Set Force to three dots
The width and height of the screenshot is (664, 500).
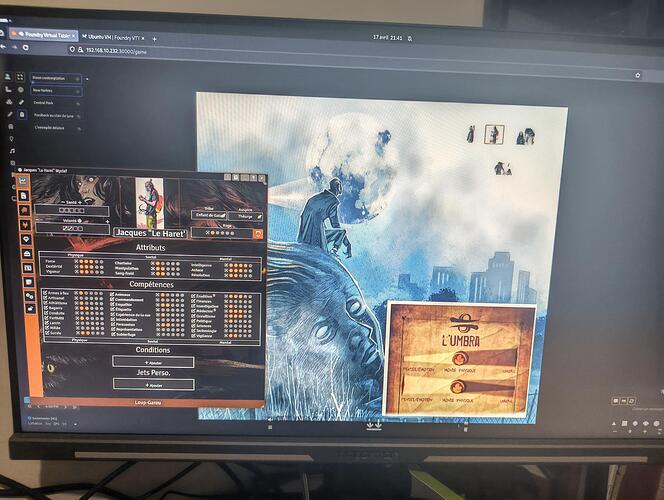tap(92, 262)
